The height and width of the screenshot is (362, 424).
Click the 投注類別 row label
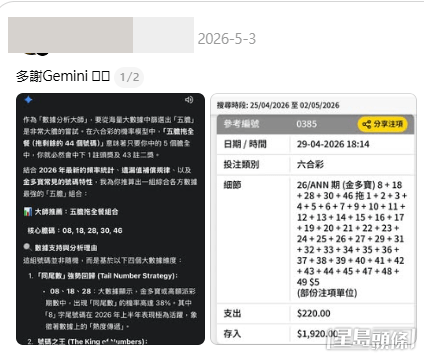pos(241,164)
